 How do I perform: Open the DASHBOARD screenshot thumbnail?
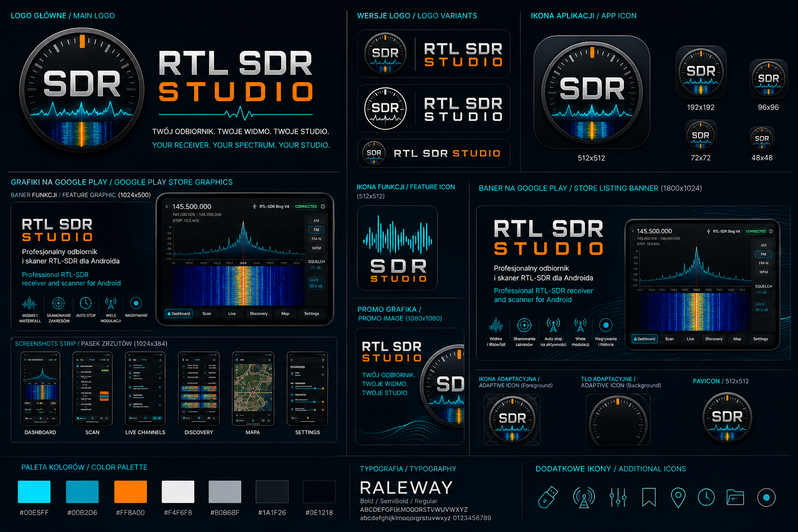coord(41,389)
